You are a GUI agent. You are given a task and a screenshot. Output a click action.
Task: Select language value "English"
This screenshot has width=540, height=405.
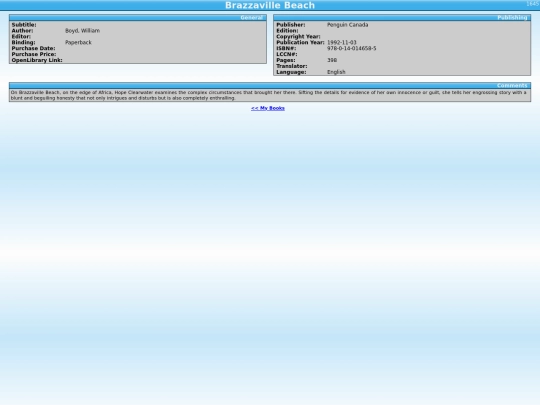(x=336, y=72)
